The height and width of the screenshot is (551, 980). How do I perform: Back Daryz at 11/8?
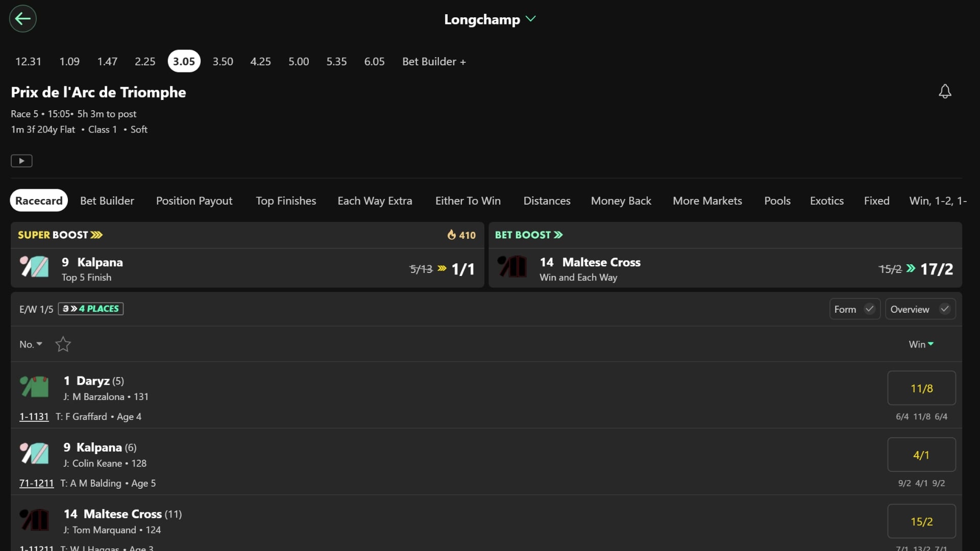(921, 388)
